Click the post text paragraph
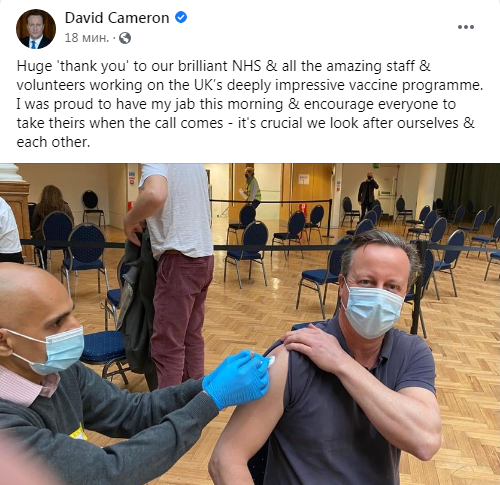This screenshot has height=485, width=500. 250,104
